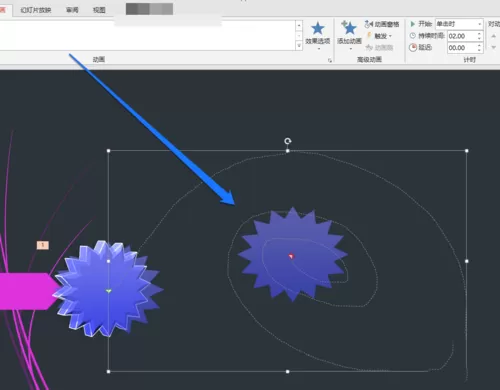The image size is (500, 390).
Task: Click the clock icon beside 持续时间
Action: (x=413, y=36)
